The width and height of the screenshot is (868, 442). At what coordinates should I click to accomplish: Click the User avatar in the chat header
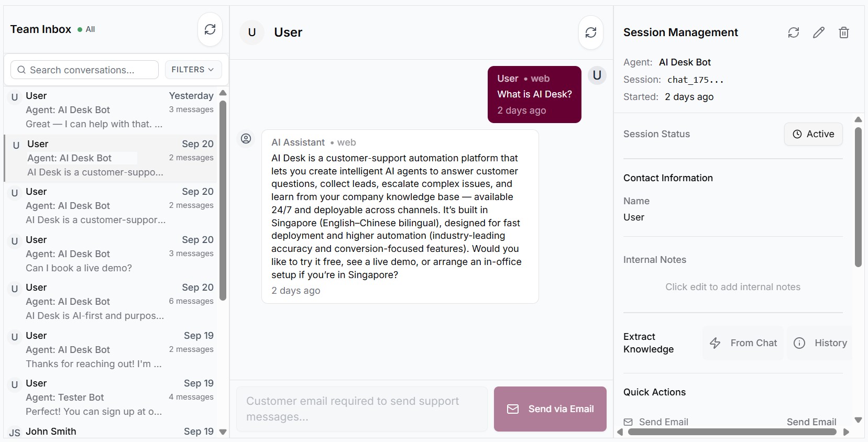click(252, 32)
